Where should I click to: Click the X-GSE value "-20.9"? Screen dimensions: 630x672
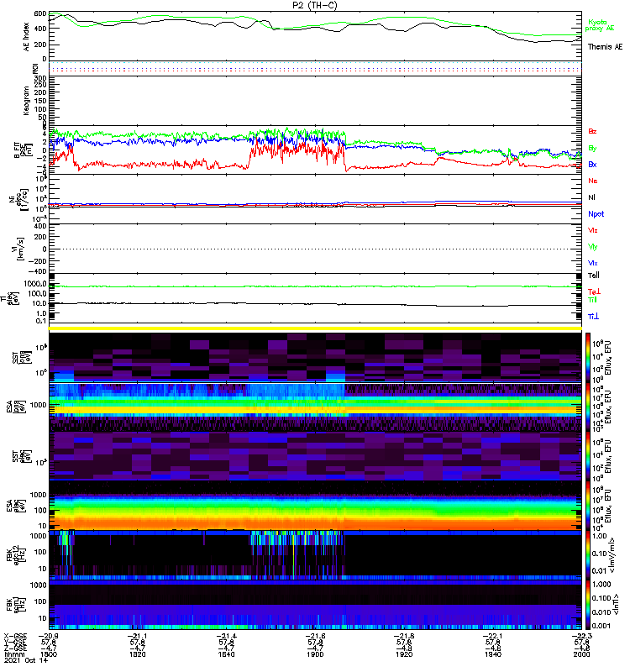click(49, 636)
